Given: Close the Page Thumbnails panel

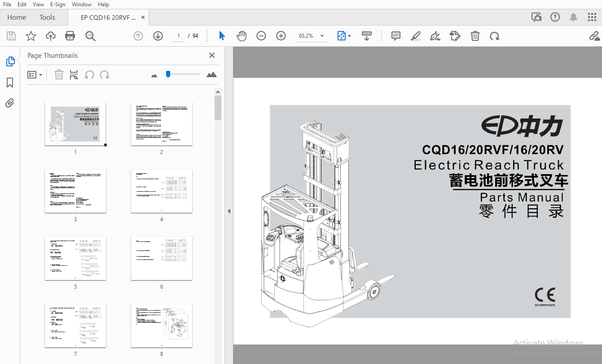Looking at the screenshot, I should pos(212,56).
